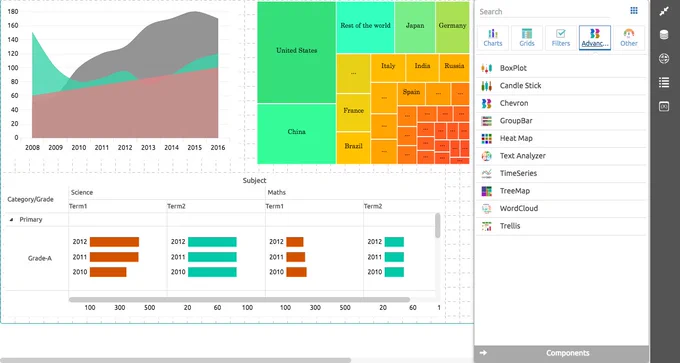
Task: Click the collapse arrows icon in sidebar
Action: coord(664,12)
